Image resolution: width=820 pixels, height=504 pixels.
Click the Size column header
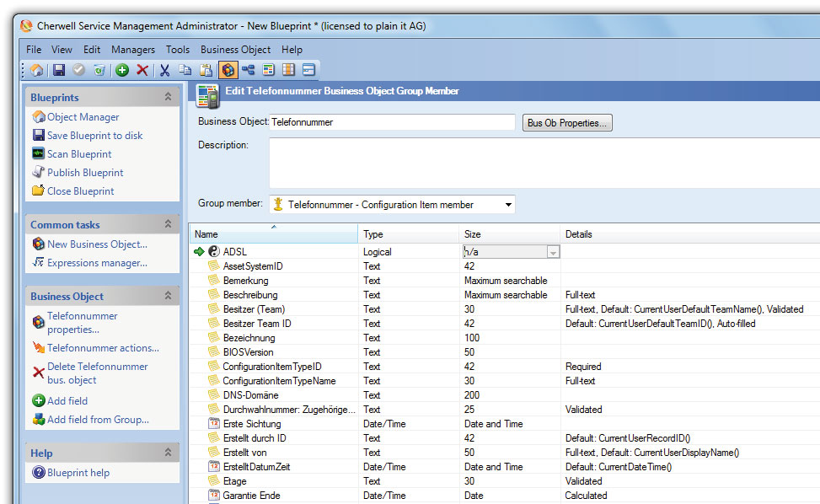[x=509, y=233]
